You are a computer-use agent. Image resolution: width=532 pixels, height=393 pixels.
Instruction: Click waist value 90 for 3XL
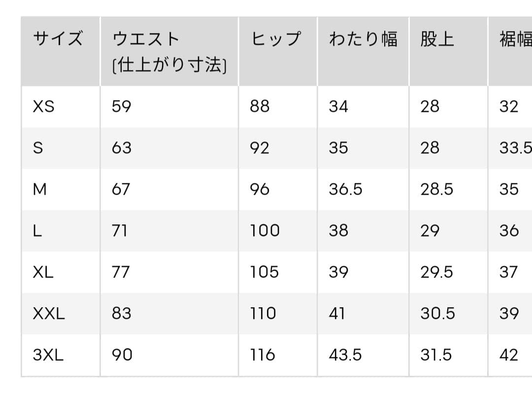(122, 355)
